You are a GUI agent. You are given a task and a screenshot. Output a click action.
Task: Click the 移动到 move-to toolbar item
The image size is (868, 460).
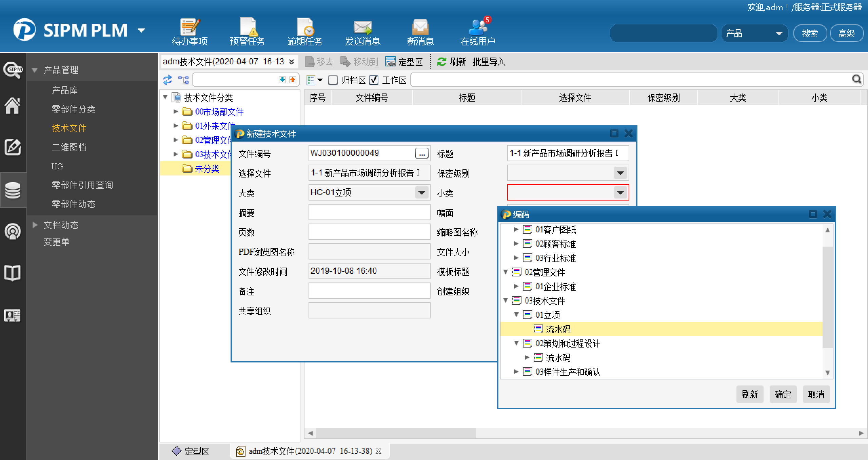pos(359,62)
